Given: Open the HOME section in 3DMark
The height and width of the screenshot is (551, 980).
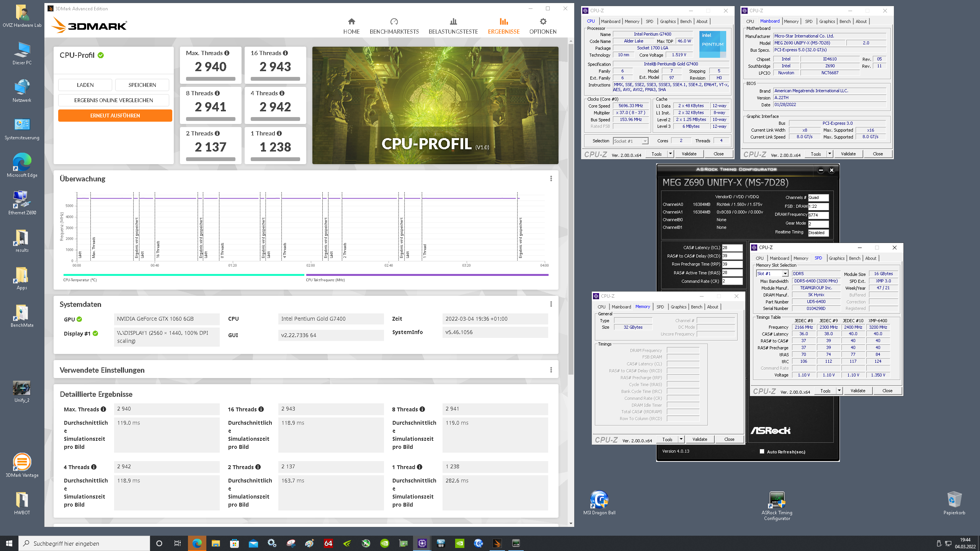Looking at the screenshot, I should 351,26.
